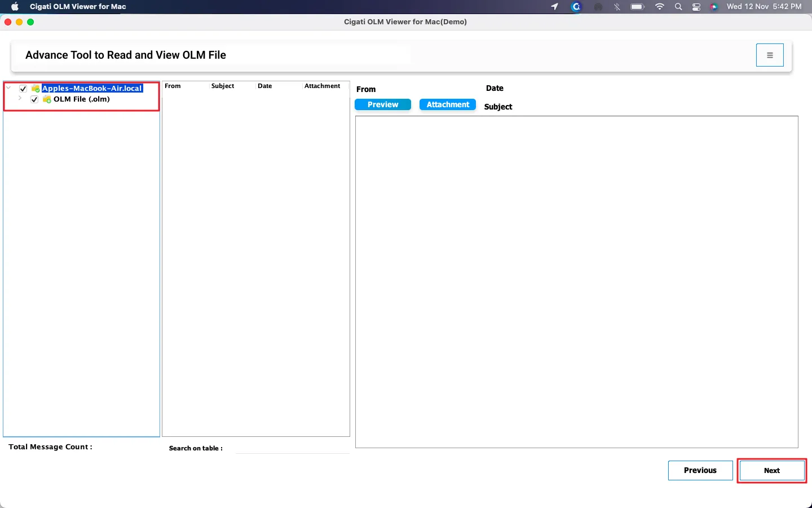
Task: Open the hamburger menu in the header
Action: click(x=770, y=55)
